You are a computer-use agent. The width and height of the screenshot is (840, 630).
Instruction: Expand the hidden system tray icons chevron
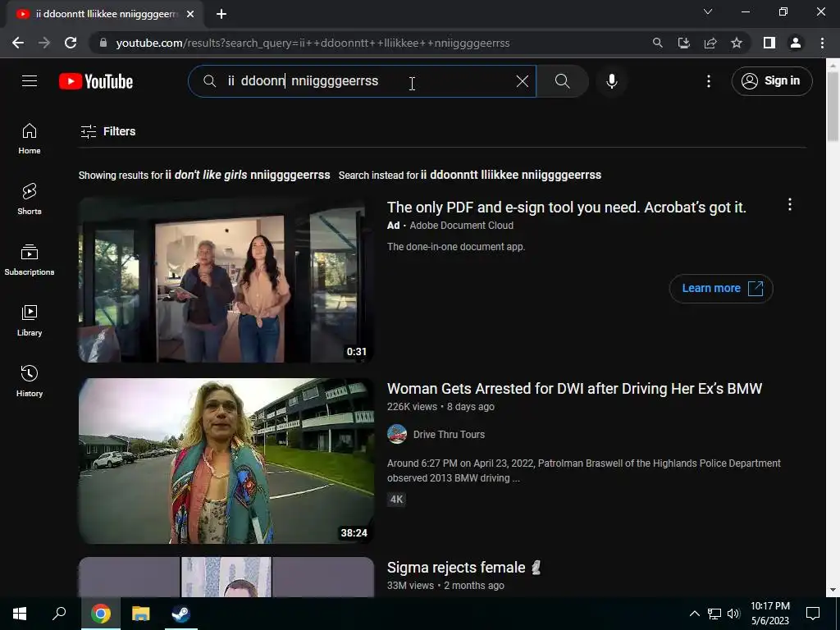pyautogui.click(x=694, y=614)
